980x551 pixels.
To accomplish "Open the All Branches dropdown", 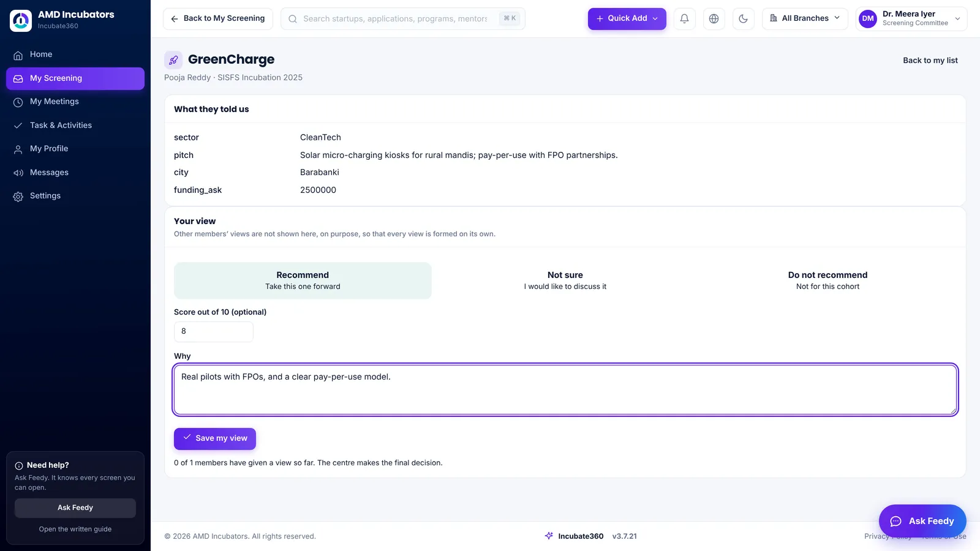I will point(805,18).
